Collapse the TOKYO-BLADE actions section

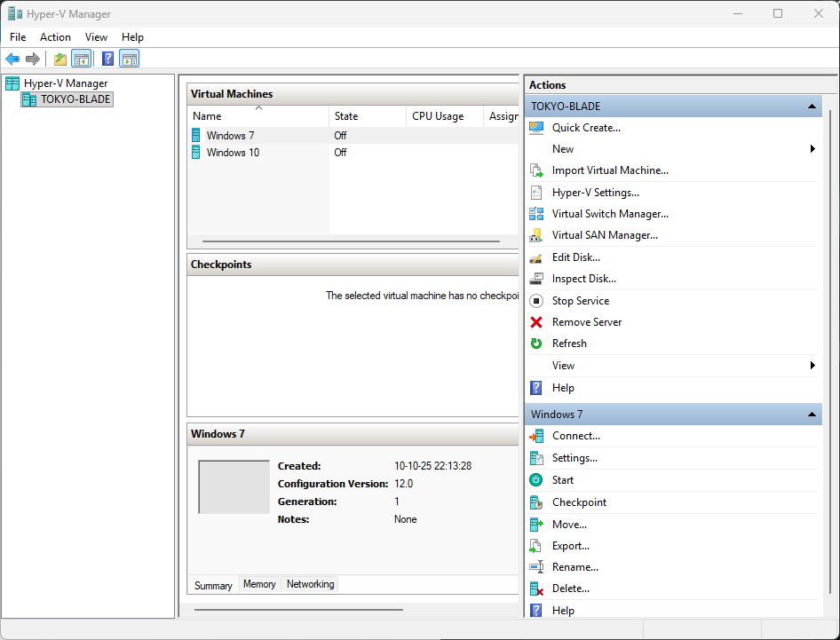[812, 106]
